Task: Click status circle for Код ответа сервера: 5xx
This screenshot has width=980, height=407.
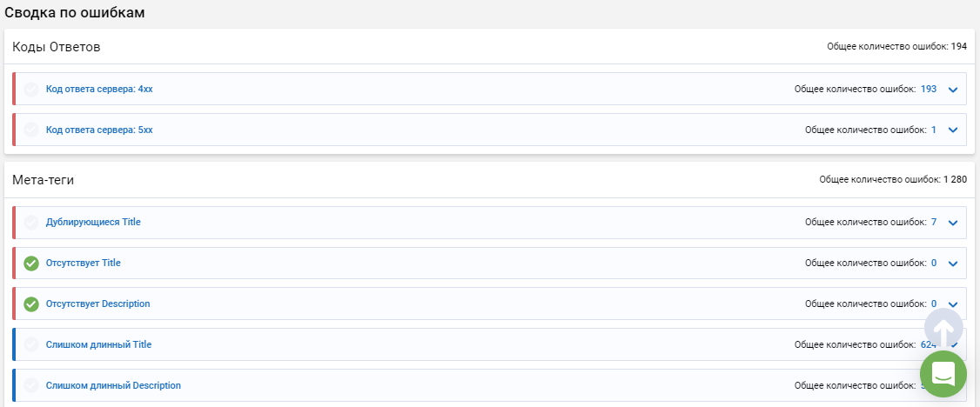Action: pyautogui.click(x=31, y=130)
